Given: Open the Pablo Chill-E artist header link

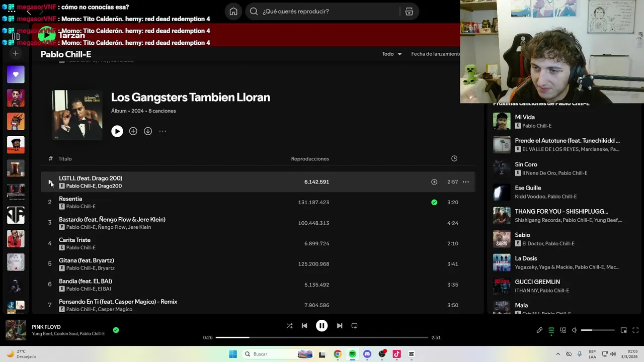Looking at the screenshot, I should (66, 54).
